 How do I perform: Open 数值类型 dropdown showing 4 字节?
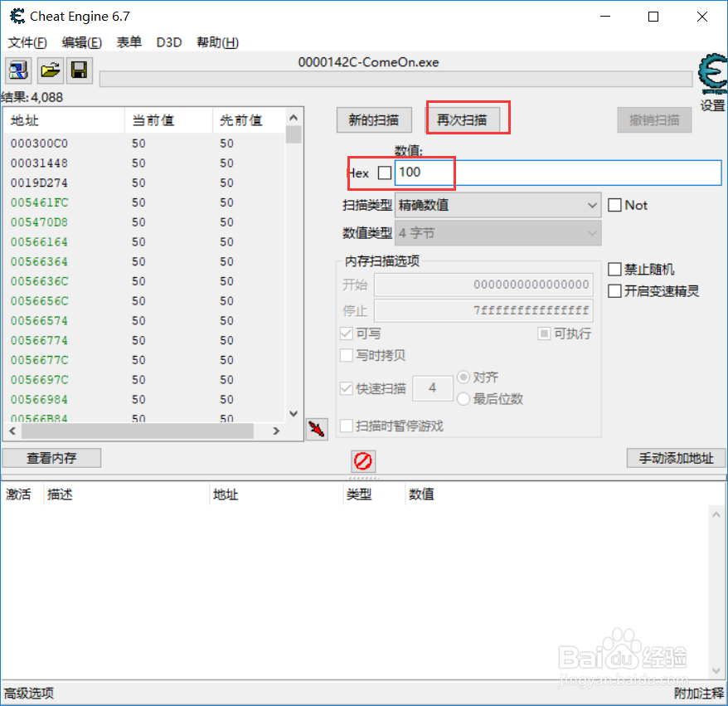pos(497,233)
